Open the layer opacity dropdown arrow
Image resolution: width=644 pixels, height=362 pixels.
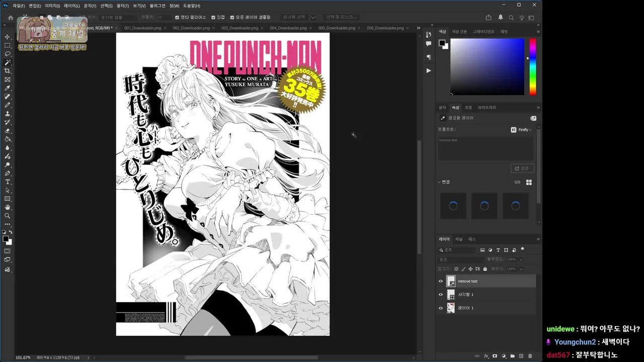tap(521, 259)
